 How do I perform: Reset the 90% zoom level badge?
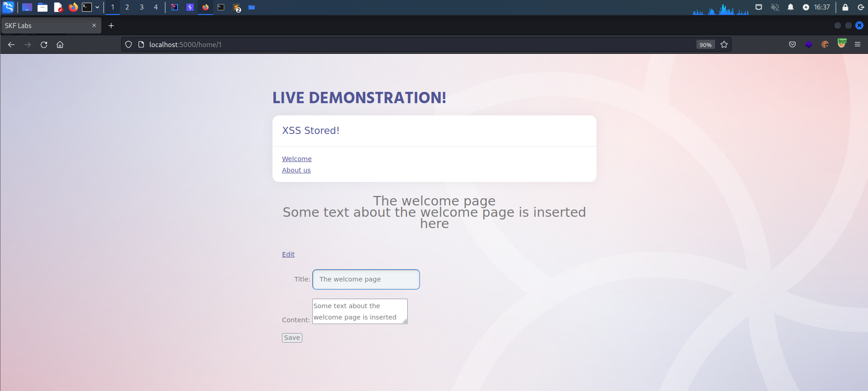706,45
